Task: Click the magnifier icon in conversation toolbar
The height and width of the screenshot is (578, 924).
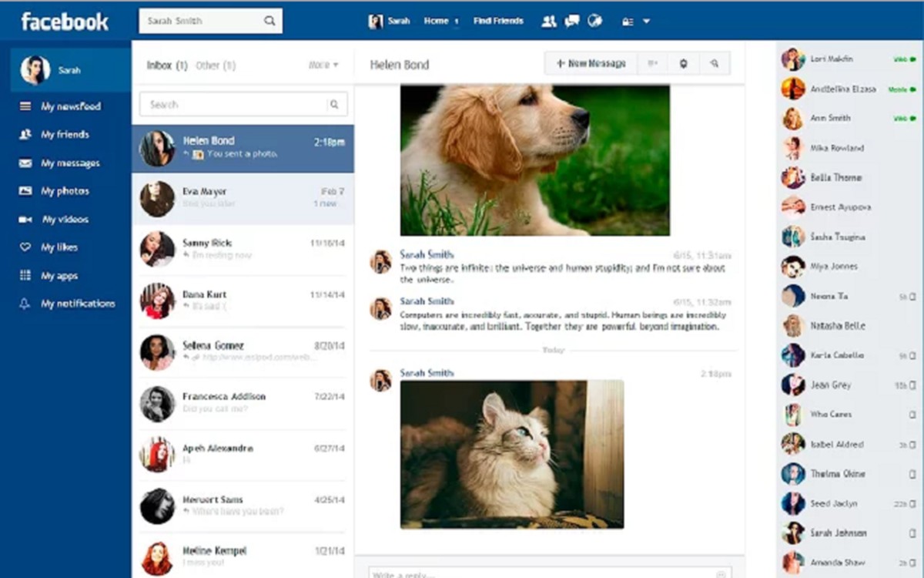Action: (713, 63)
